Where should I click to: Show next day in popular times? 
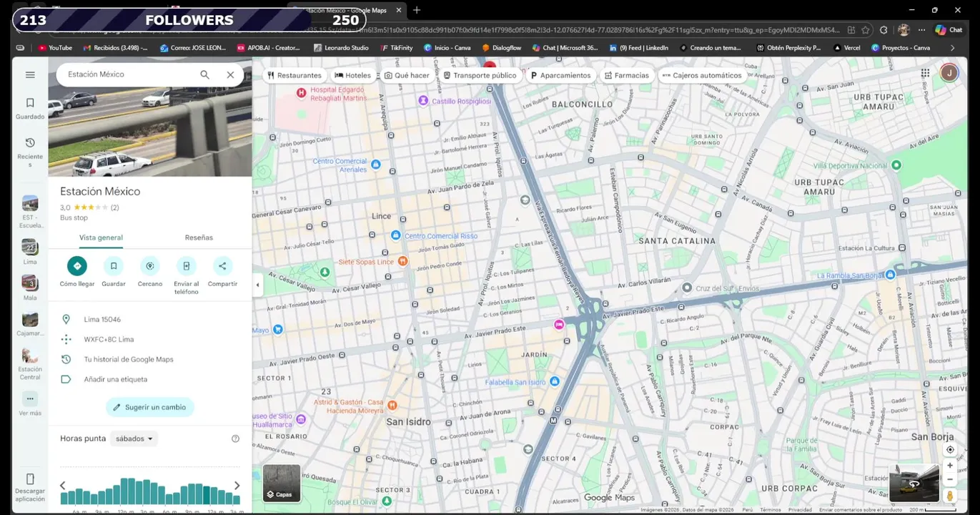[237, 486]
